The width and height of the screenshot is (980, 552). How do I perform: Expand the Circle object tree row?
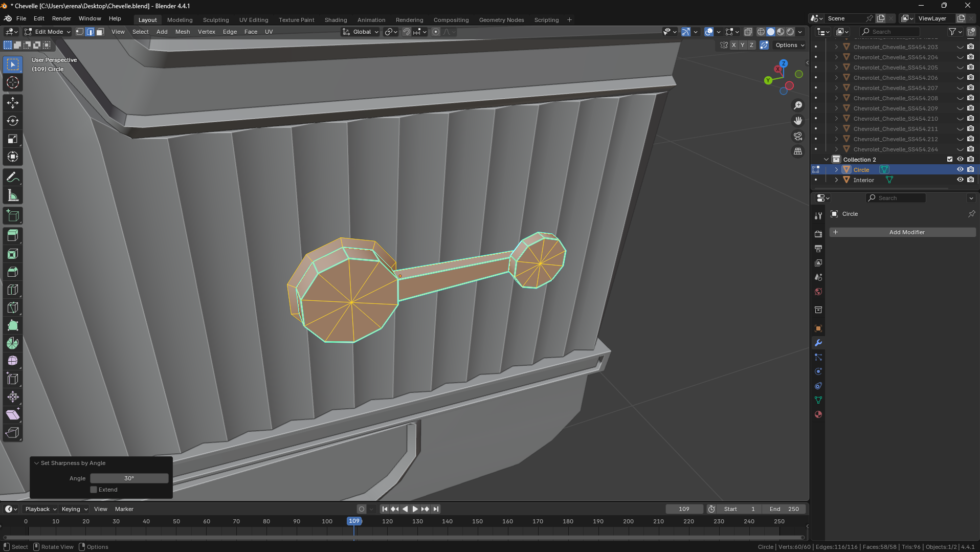836,170
